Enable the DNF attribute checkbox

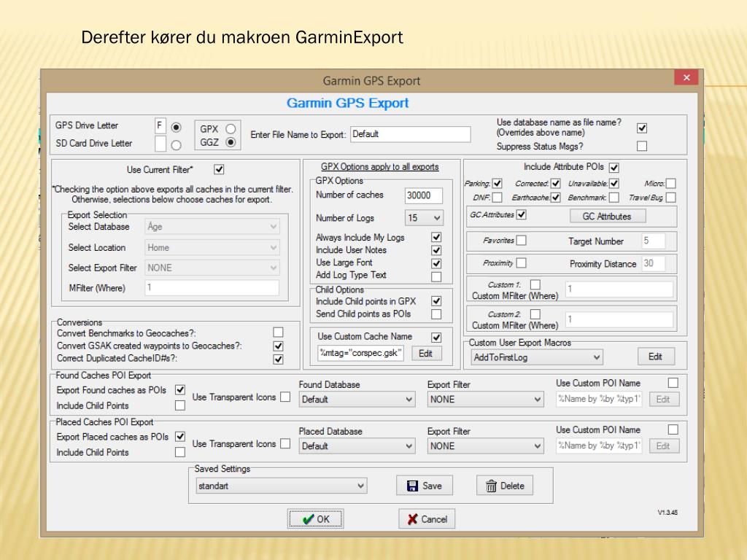click(x=497, y=197)
